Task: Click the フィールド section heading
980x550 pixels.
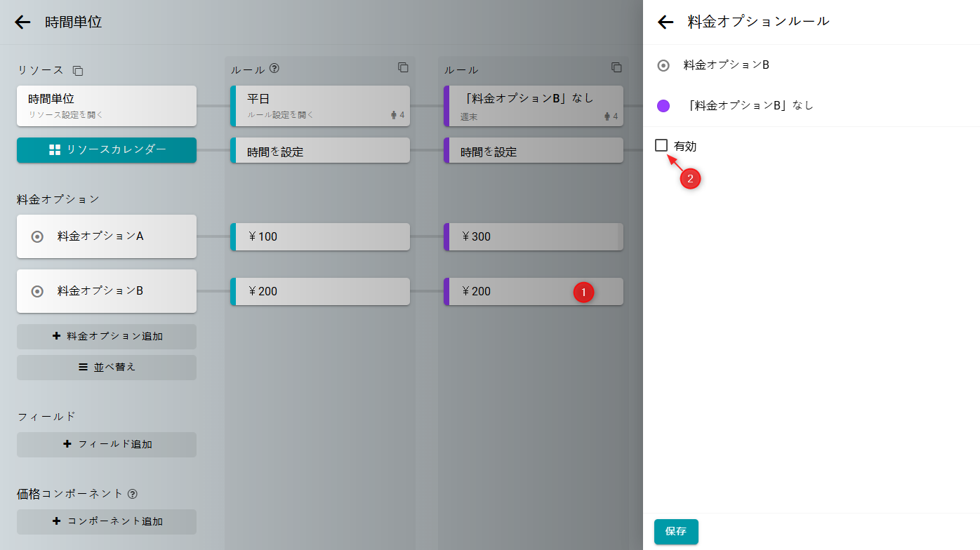Action: (x=46, y=417)
